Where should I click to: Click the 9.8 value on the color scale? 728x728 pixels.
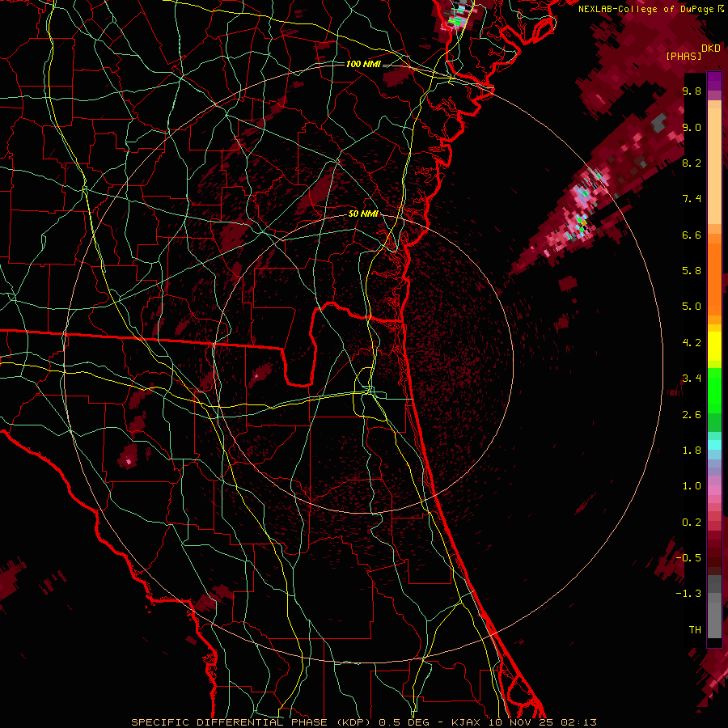point(692,91)
